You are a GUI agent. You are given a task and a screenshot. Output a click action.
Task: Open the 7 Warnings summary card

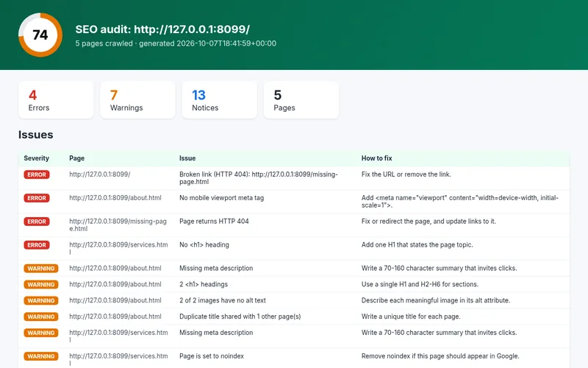coord(137,100)
